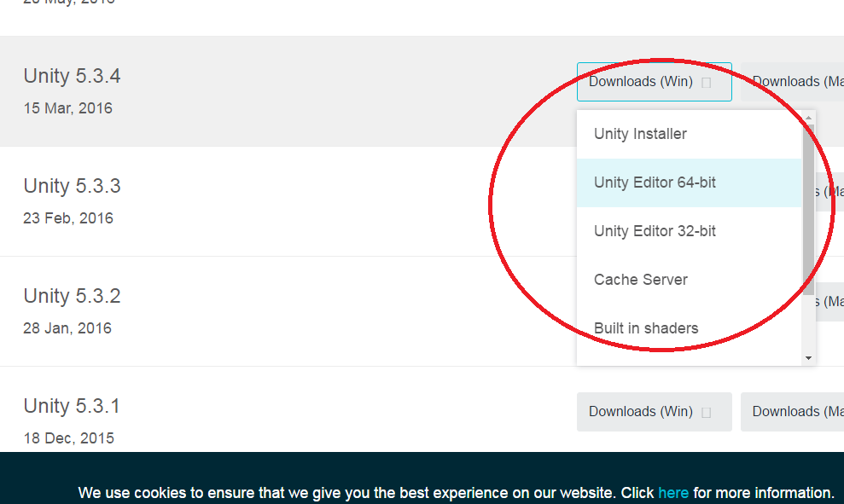This screenshot has width=844, height=504.
Task: Select Built in shaders from the list
Action: [x=689, y=328]
